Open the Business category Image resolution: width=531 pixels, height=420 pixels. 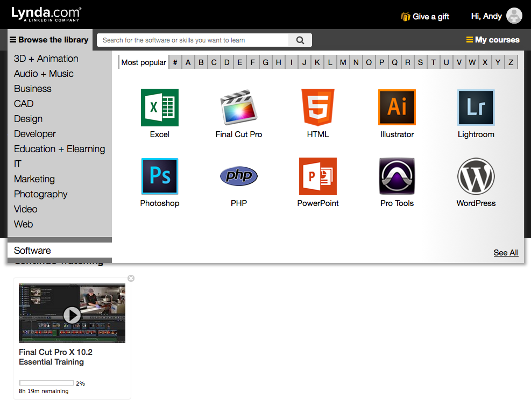click(32, 89)
